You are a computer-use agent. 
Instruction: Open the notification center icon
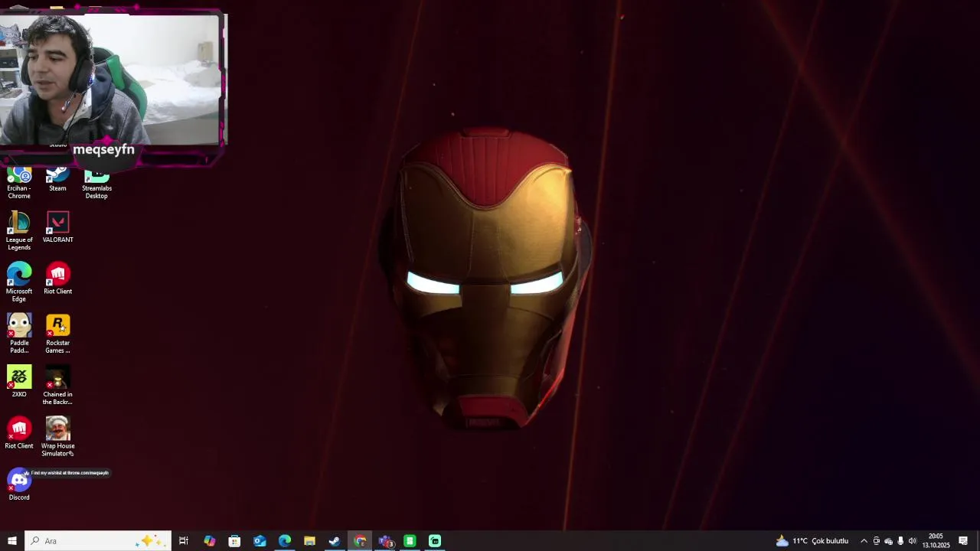[x=963, y=541]
